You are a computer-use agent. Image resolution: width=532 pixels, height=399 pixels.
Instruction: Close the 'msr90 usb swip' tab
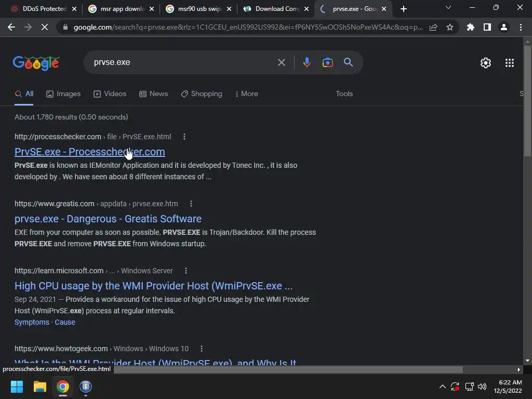(229, 9)
